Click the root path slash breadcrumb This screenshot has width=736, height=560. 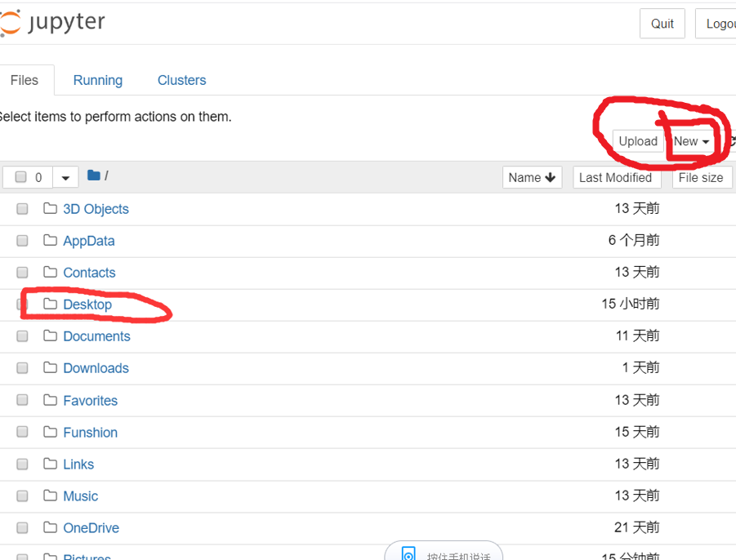click(x=106, y=176)
